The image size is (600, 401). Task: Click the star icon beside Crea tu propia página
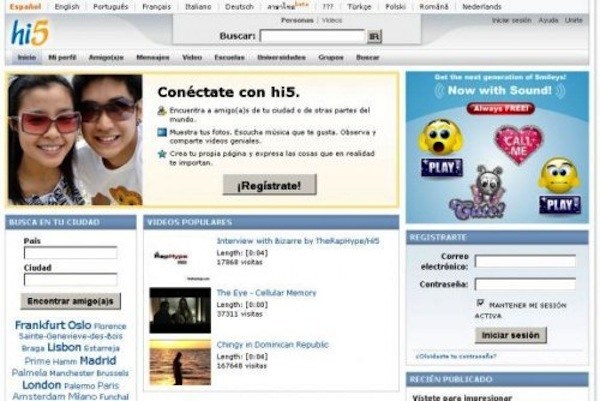click(162, 154)
